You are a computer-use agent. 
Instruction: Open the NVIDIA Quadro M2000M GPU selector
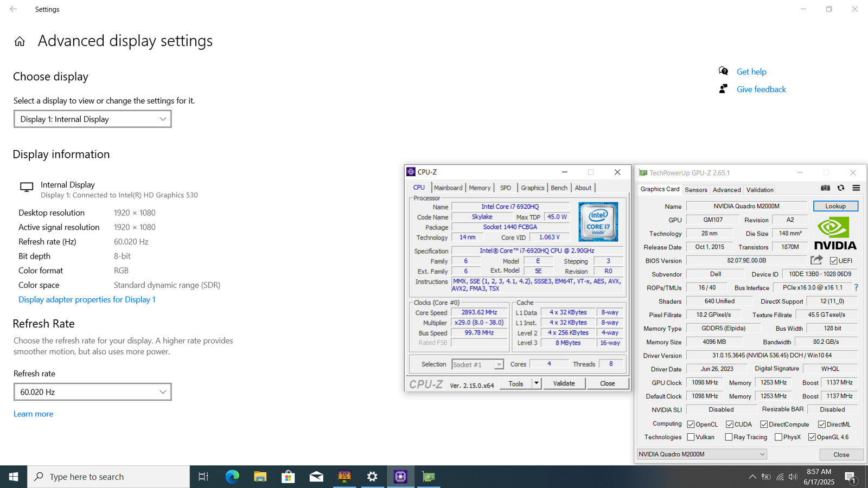pyautogui.click(x=701, y=454)
